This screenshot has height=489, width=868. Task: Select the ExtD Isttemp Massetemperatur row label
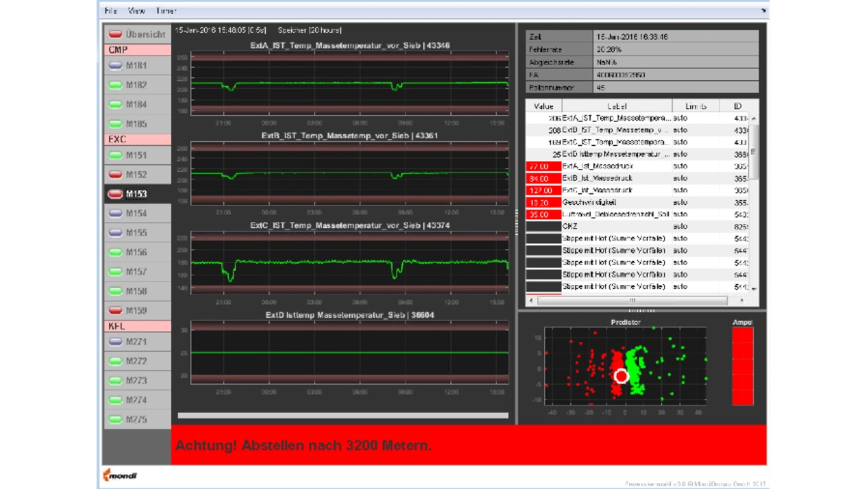point(616,155)
